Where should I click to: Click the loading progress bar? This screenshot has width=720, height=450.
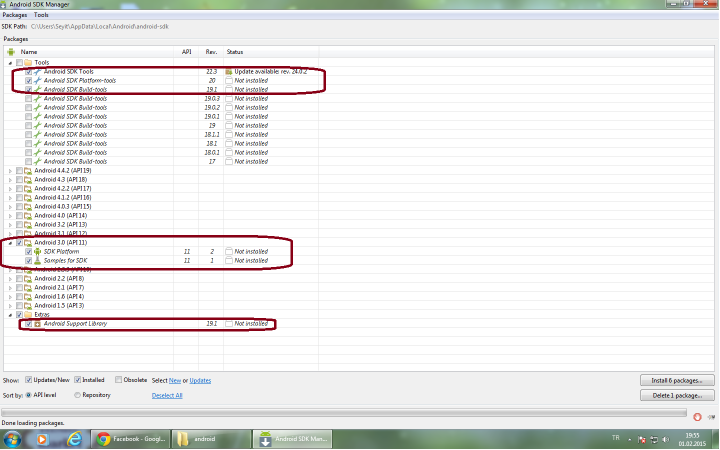pyautogui.click(x=344, y=412)
